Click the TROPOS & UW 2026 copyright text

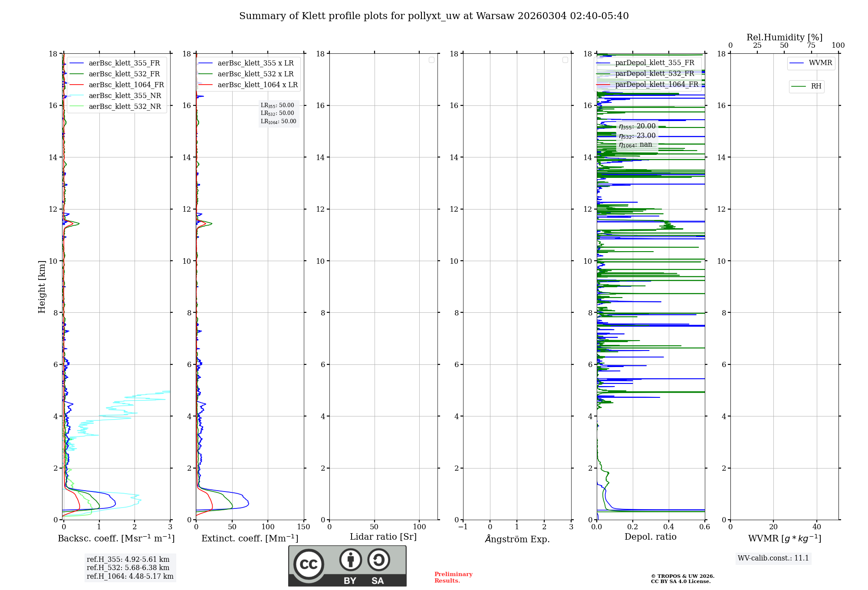[x=682, y=576]
